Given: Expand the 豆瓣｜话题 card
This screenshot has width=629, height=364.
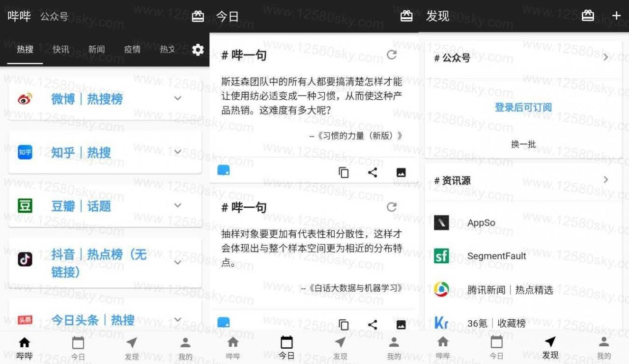Looking at the screenshot, I should (x=178, y=205).
